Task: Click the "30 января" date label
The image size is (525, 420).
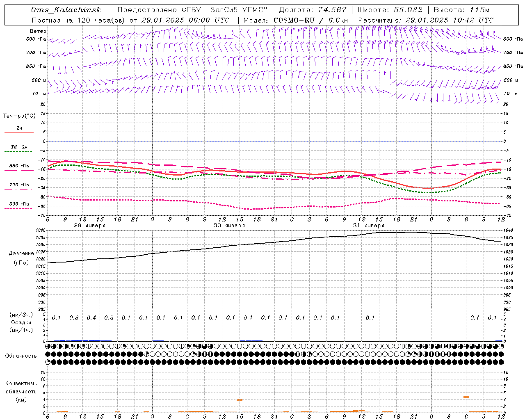Action: [229, 226]
